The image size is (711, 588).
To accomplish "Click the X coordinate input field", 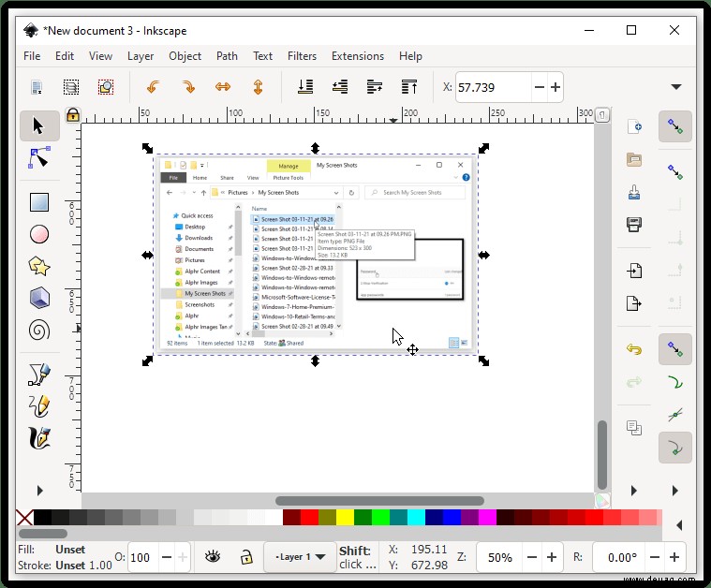I will point(494,87).
